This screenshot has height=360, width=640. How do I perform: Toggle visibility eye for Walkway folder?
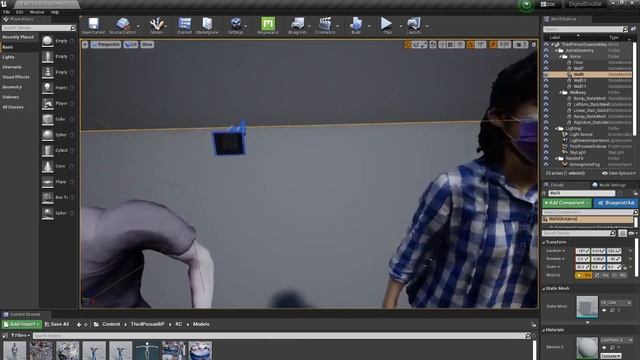(547, 93)
